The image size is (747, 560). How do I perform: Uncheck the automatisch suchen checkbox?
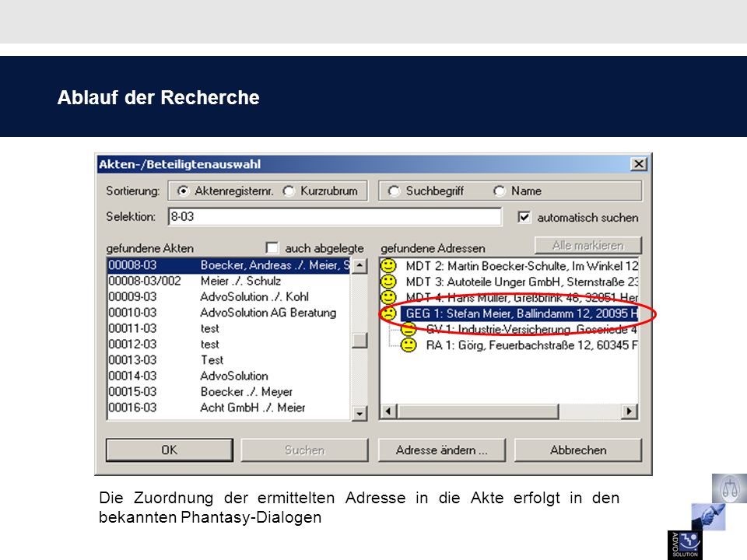[524, 217]
